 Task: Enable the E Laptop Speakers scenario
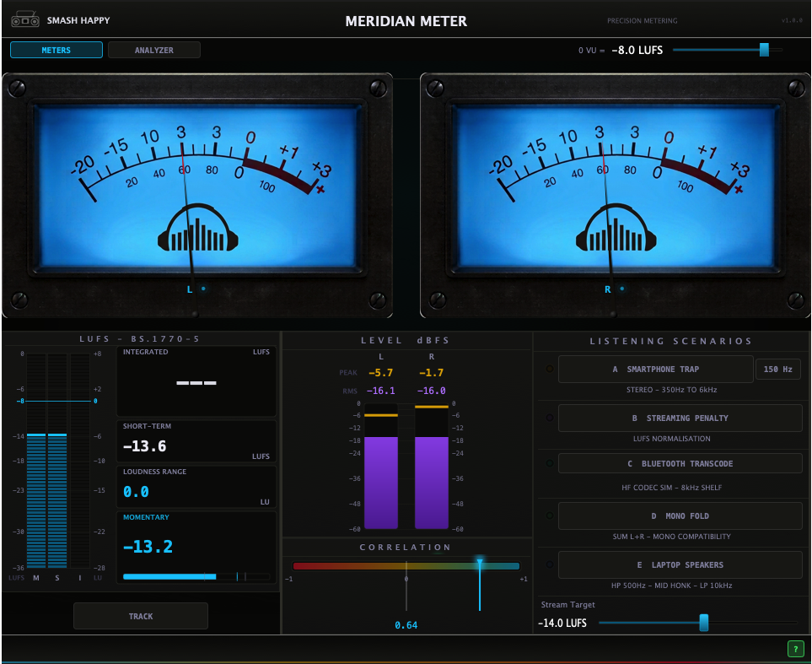click(x=680, y=564)
